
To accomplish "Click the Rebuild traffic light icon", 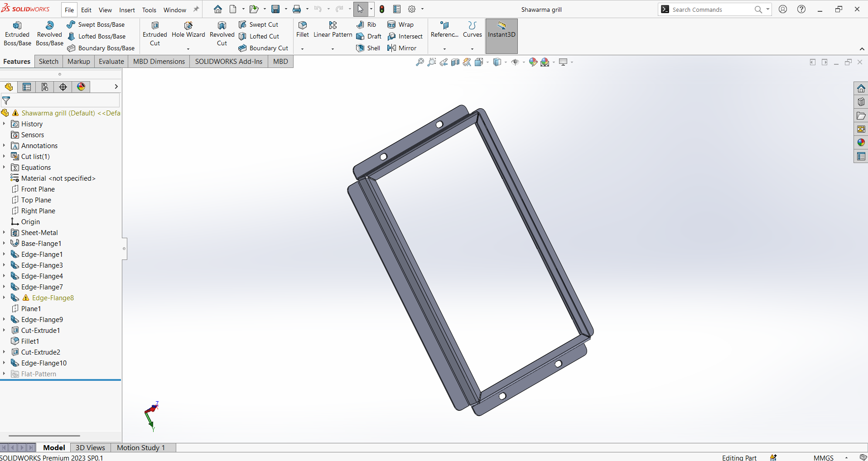I will coord(382,9).
